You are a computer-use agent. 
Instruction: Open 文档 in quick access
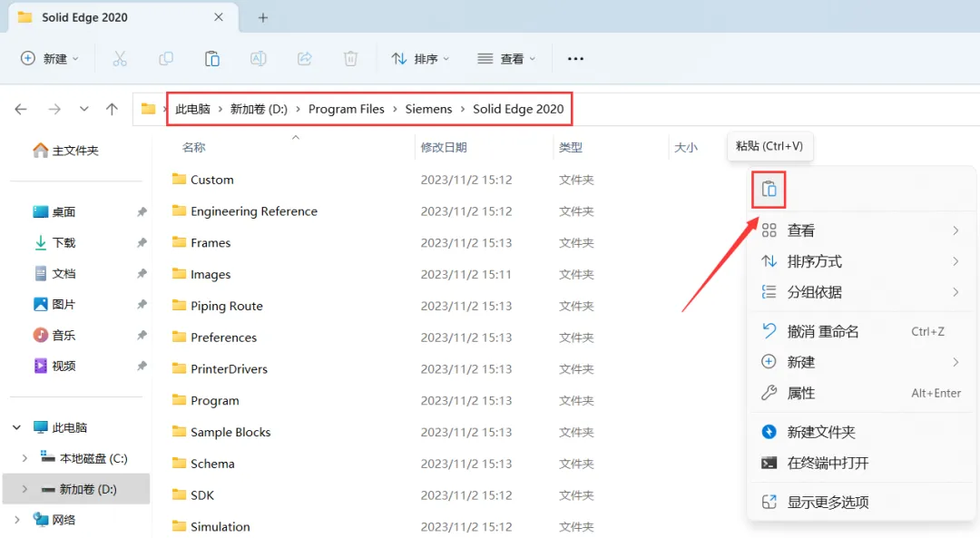click(54, 274)
